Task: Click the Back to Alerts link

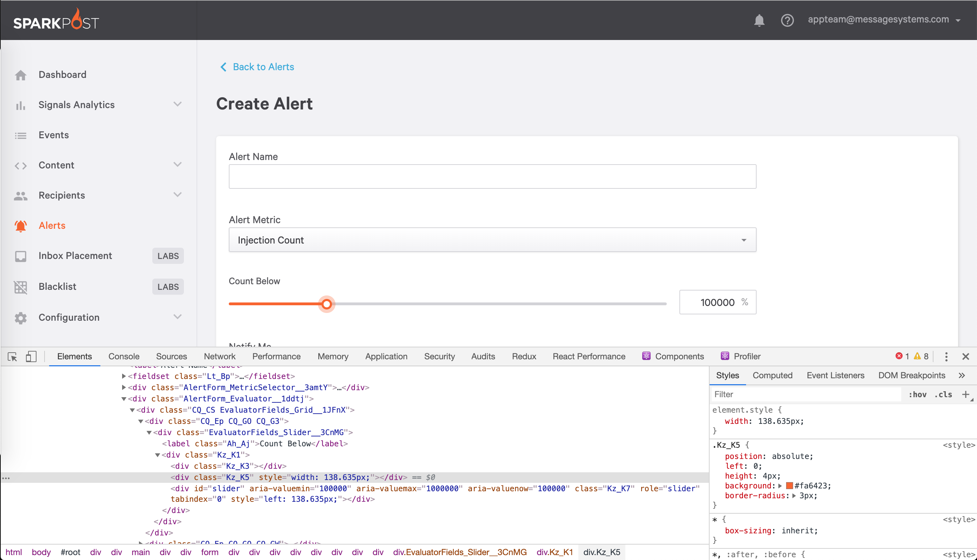Action: (263, 67)
